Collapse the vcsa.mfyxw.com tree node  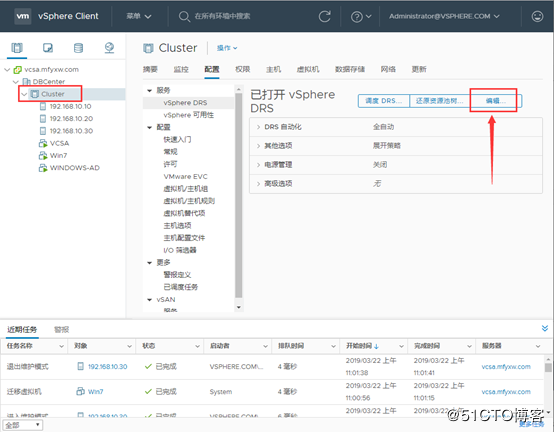click(x=7, y=70)
